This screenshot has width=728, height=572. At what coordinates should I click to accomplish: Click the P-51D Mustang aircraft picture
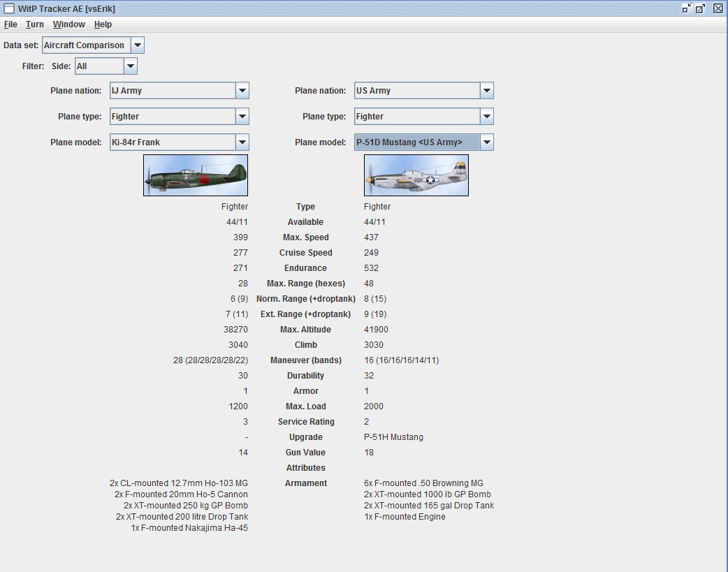[x=416, y=175]
